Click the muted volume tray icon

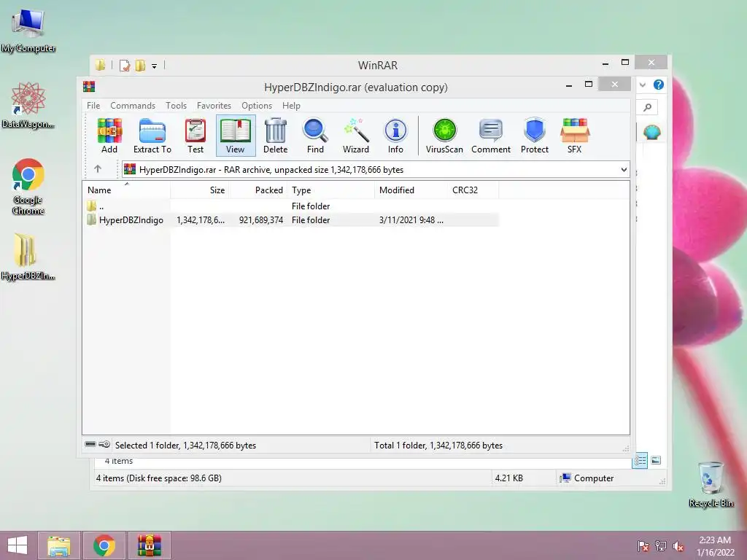click(x=678, y=546)
